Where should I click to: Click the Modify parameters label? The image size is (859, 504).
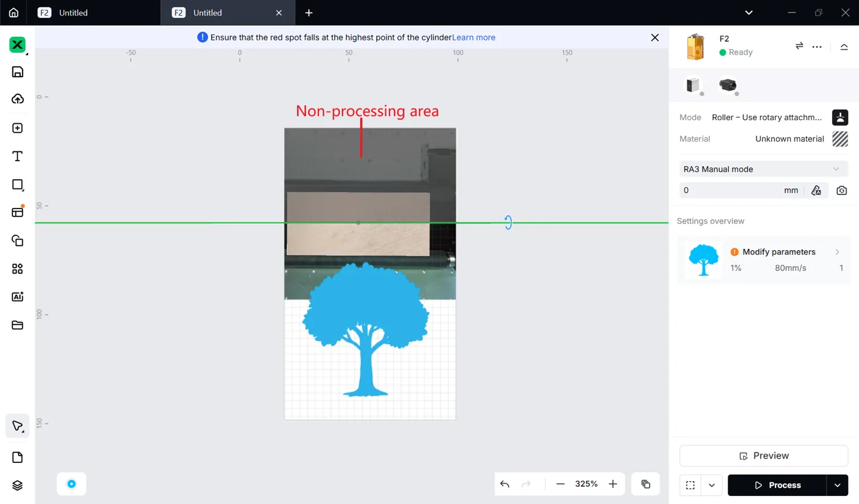pos(779,252)
